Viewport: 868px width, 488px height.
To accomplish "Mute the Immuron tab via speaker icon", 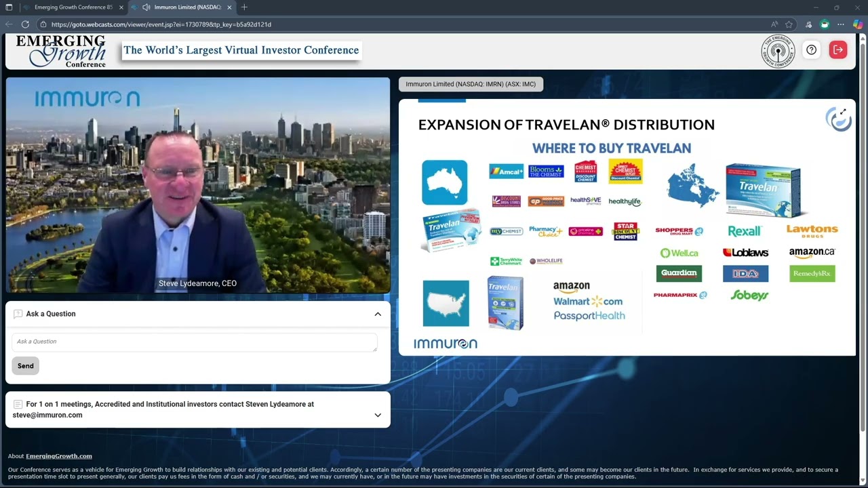I will (146, 7).
